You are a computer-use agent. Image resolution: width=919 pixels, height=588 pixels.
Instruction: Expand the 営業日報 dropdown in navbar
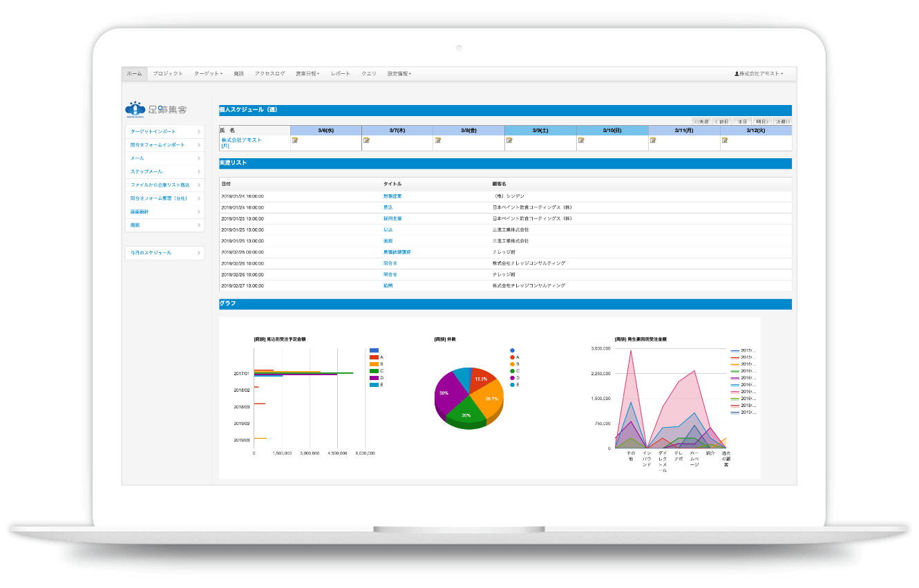(x=307, y=73)
